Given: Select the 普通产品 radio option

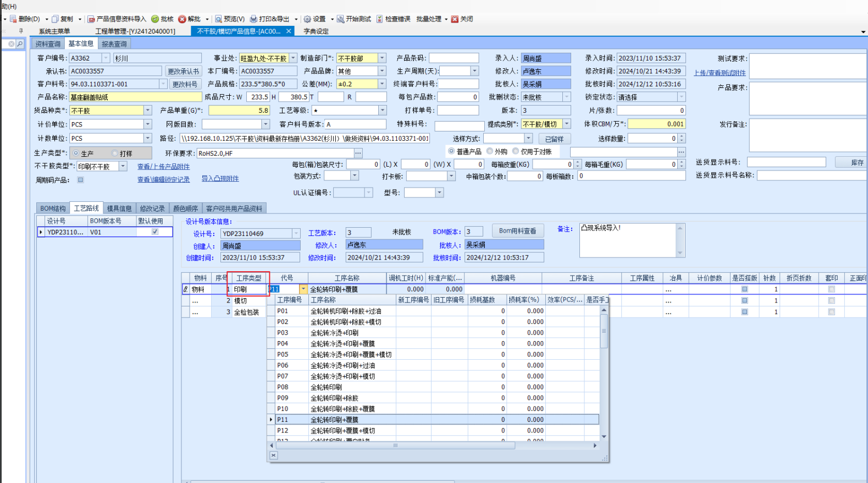Looking at the screenshot, I should 451,151.
